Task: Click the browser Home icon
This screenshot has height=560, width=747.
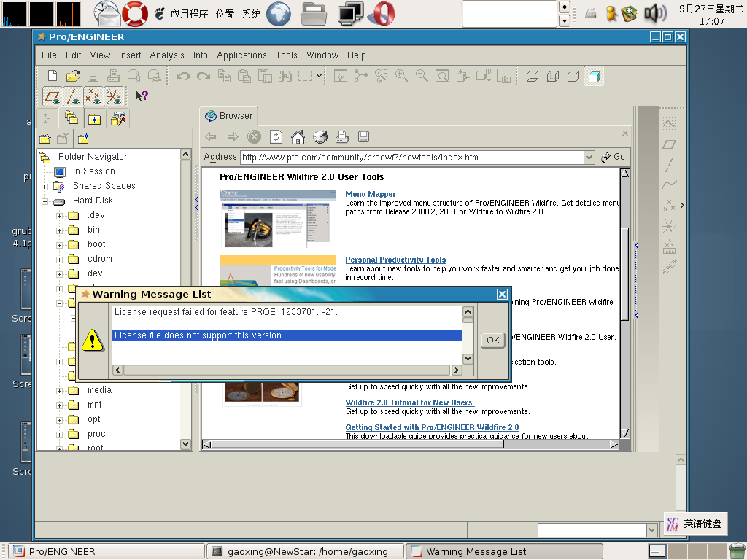Action: pyautogui.click(x=298, y=137)
